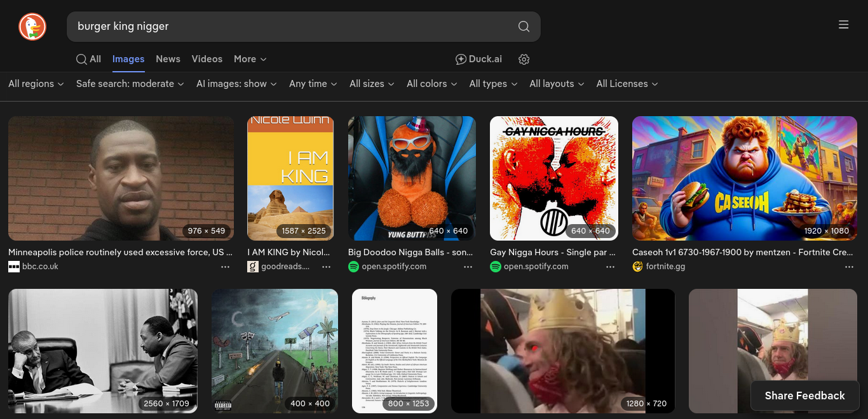Open the "Caseoh 1v1 6730-1967-1900" title
The height and width of the screenshot is (419, 868).
(742, 252)
